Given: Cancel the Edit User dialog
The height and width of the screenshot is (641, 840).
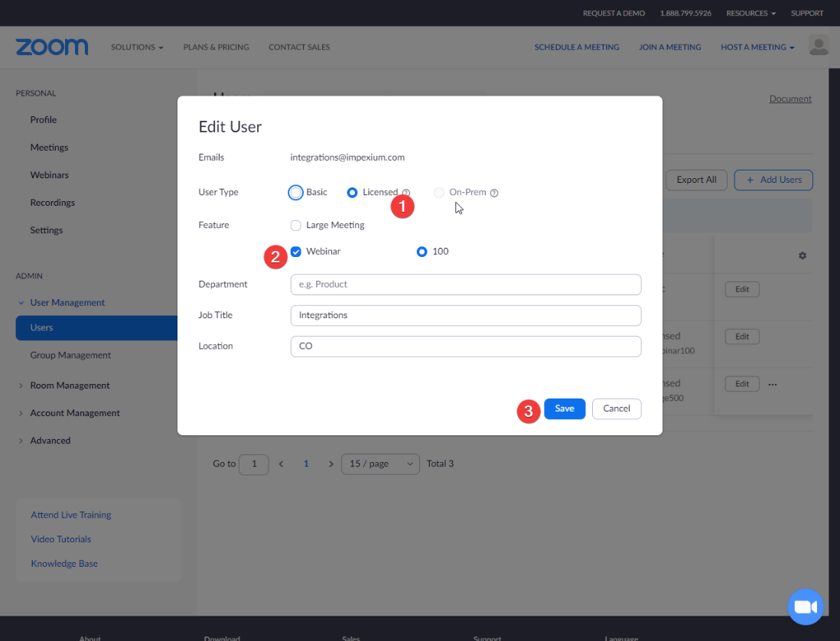Looking at the screenshot, I should click(617, 408).
